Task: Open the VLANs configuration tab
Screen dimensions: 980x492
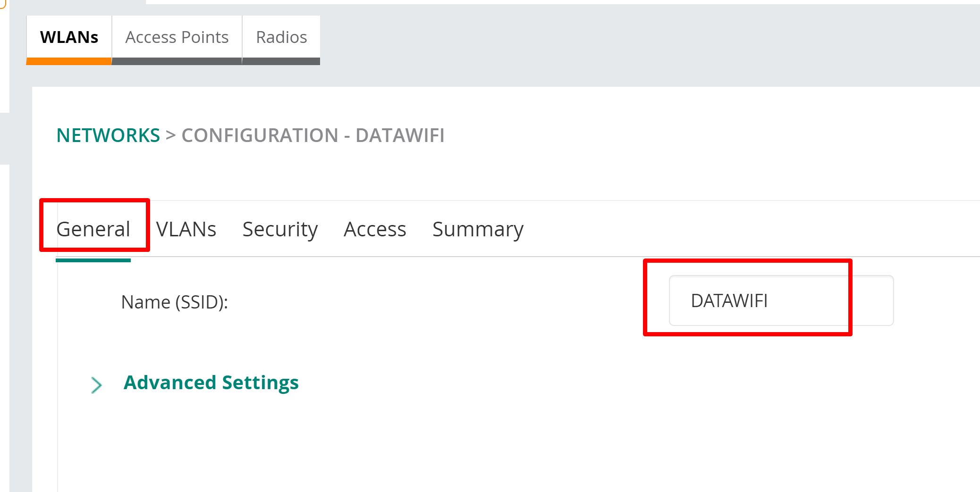Action: point(186,229)
